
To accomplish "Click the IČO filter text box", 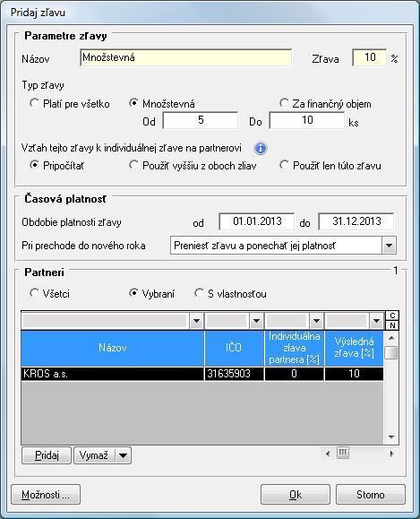I will 227,320.
